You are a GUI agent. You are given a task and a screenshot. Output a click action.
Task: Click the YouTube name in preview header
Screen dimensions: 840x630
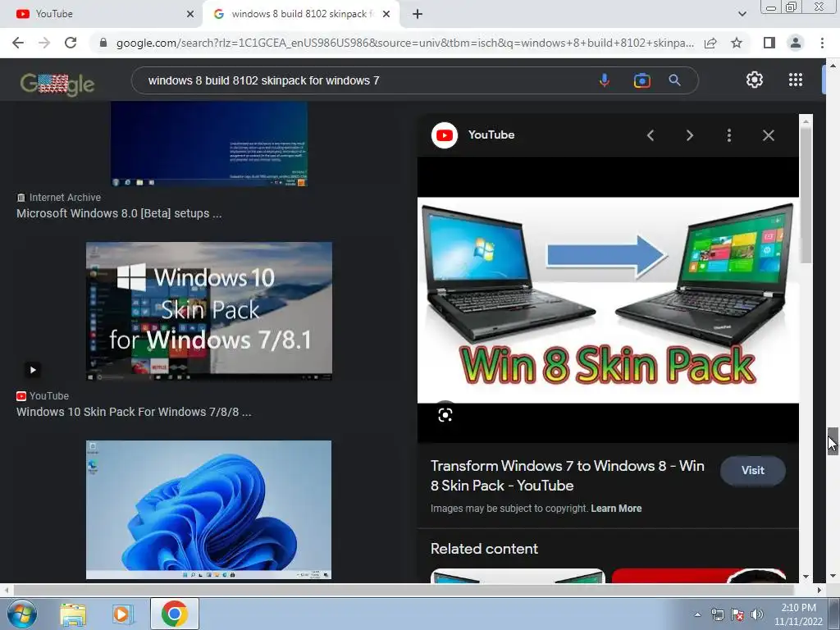point(491,135)
